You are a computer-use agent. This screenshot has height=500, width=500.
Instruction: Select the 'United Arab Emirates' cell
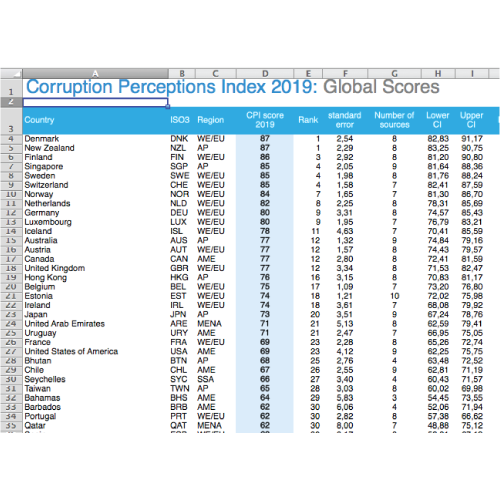[x=95, y=324]
